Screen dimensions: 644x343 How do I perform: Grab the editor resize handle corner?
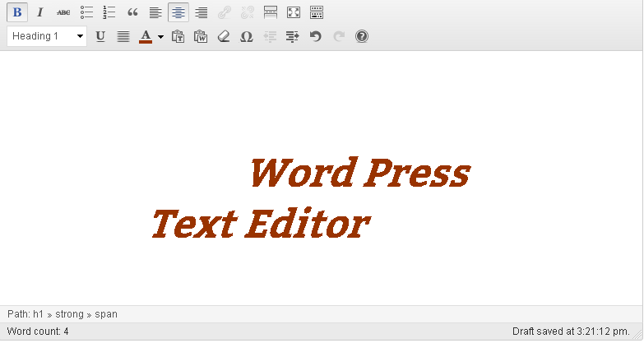click(638, 335)
